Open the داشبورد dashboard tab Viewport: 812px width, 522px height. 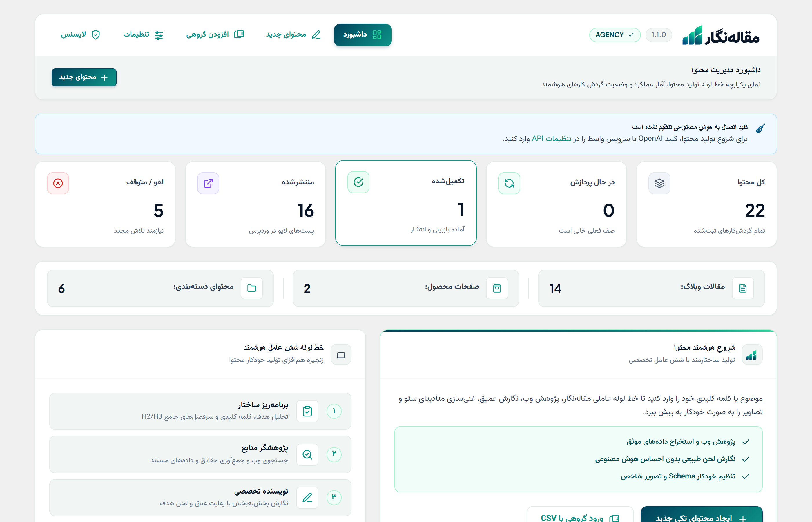click(x=362, y=35)
